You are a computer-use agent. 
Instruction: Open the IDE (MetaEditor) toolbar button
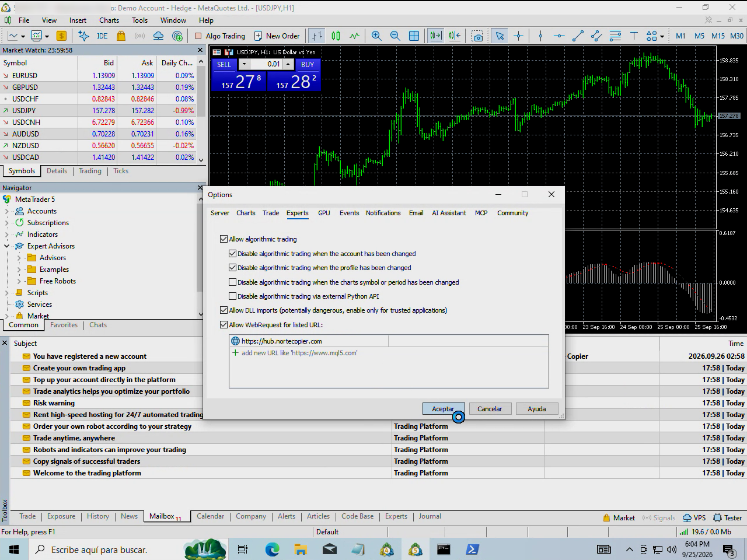click(x=102, y=36)
